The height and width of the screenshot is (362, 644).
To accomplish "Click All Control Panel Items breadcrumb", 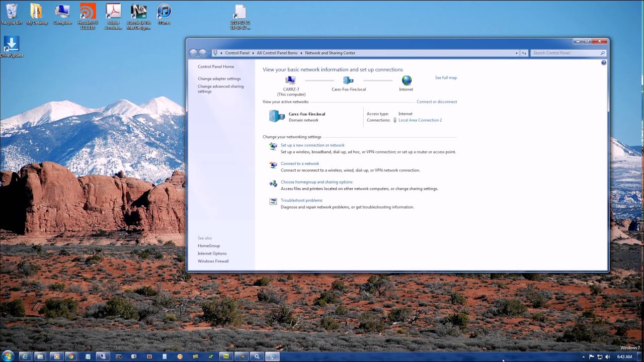I will pyautogui.click(x=277, y=53).
